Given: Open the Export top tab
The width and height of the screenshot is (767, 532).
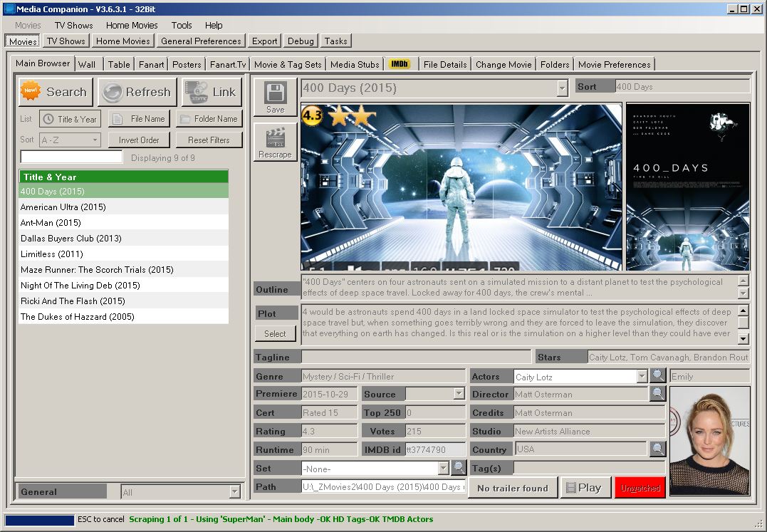Looking at the screenshot, I should (x=264, y=41).
